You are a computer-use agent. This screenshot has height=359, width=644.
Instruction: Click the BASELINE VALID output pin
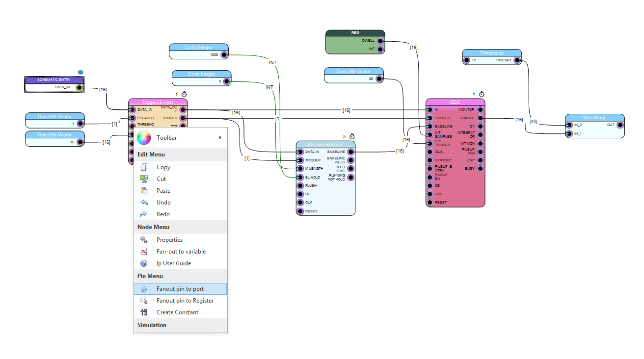pos(350,160)
